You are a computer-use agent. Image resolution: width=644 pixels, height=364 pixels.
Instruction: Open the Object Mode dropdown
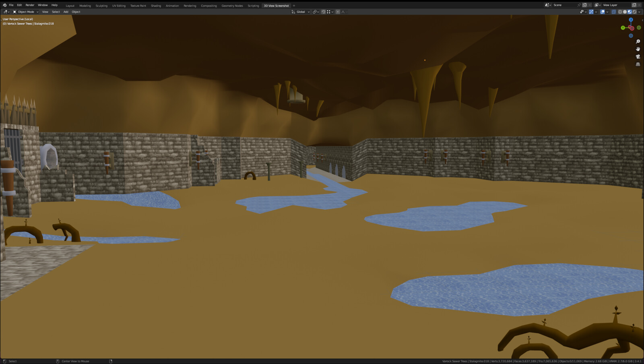coord(26,12)
